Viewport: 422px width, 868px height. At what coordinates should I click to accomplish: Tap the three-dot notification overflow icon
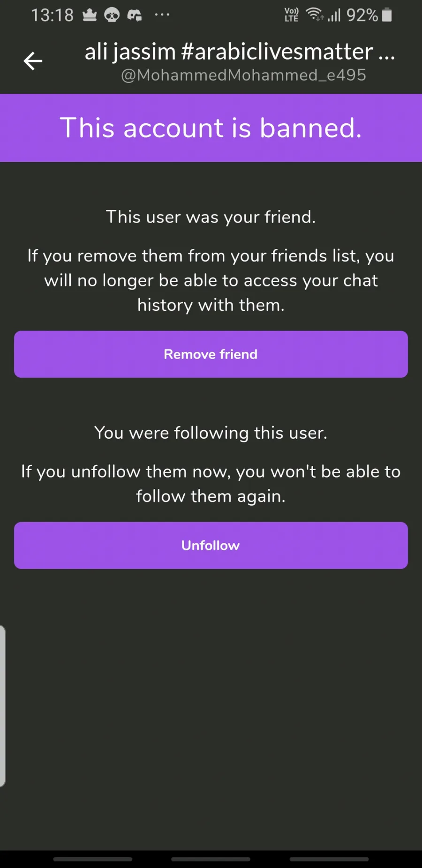point(162,15)
